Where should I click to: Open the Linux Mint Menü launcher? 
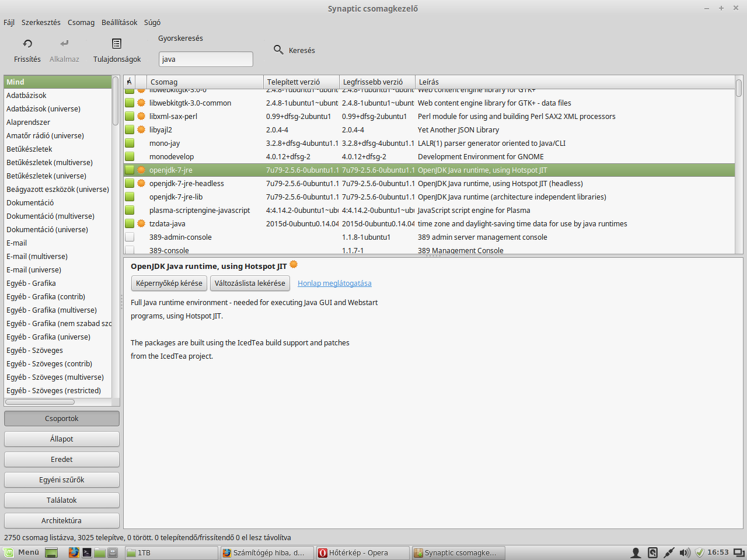coord(22,552)
